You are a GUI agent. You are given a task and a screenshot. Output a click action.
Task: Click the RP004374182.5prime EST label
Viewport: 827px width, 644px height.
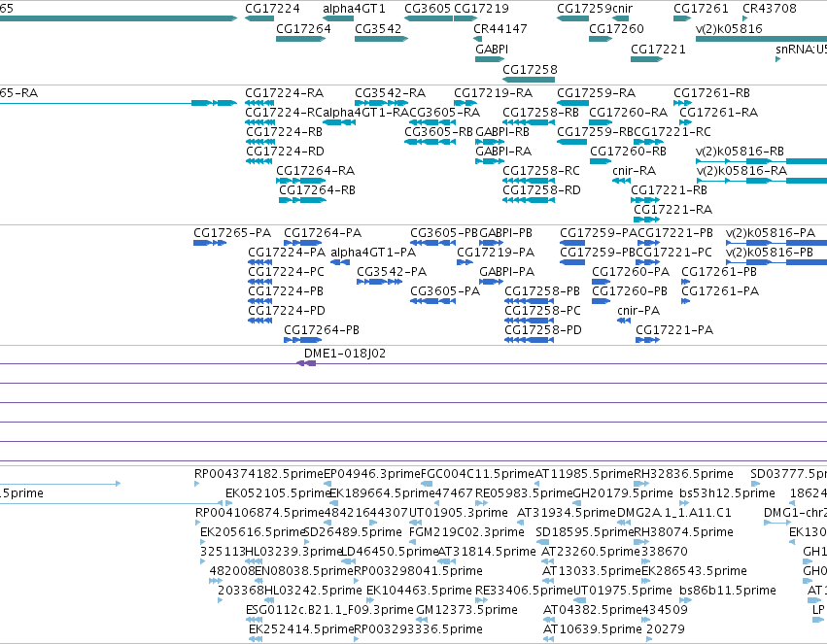(x=258, y=474)
